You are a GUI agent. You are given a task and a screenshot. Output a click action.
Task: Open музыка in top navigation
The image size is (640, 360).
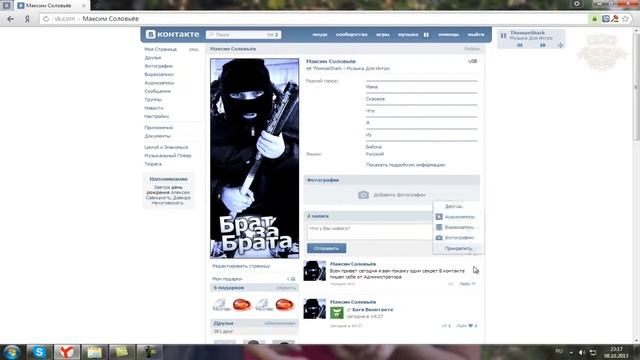click(408, 35)
